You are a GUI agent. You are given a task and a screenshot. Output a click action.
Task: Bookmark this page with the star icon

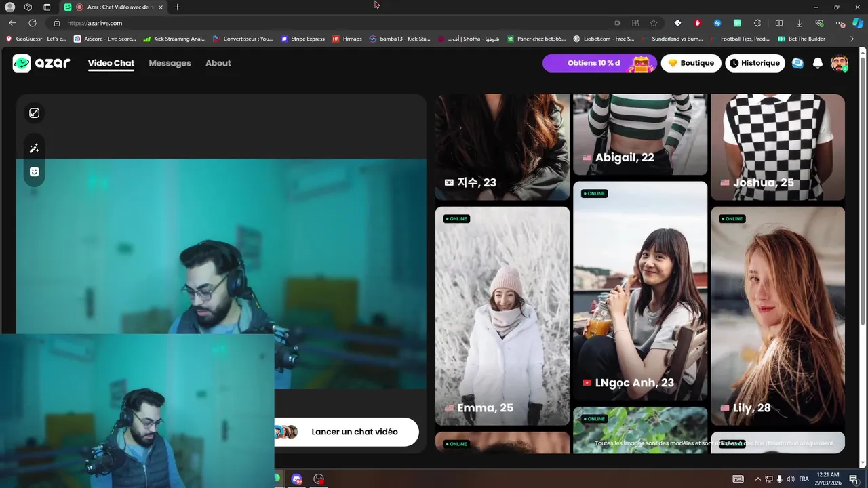[654, 23]
